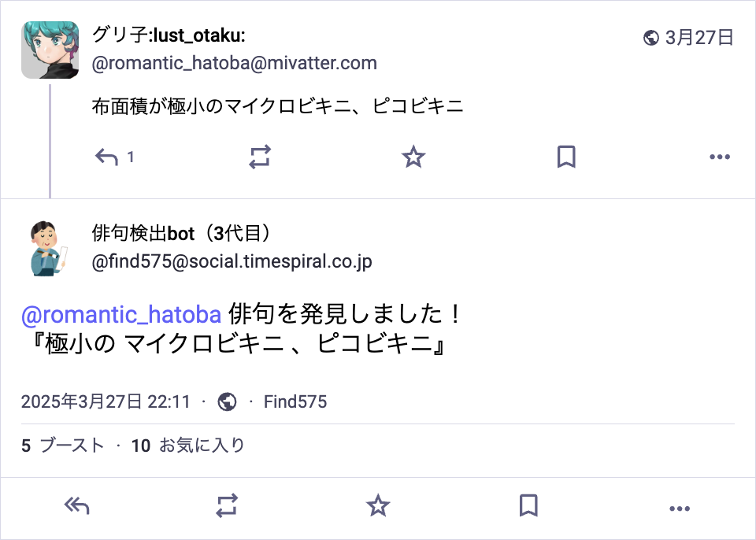
Task: Click the public globe icon beside Find575
Action: coord(227,402)
